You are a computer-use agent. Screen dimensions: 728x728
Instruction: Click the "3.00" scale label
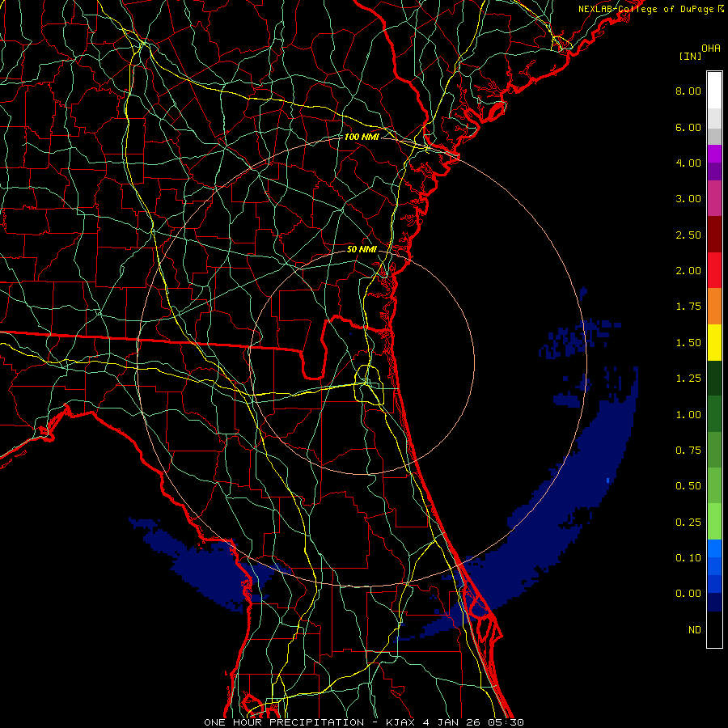click(688, 199)
